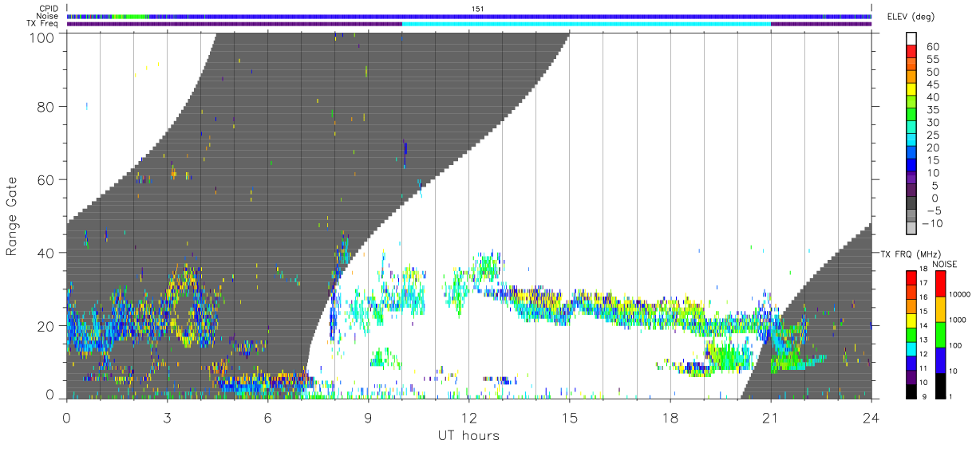This screenshot has width=980, height=452.
Task: Select the ELEV (deg) colorbar title
Action: tap(911, 17)
